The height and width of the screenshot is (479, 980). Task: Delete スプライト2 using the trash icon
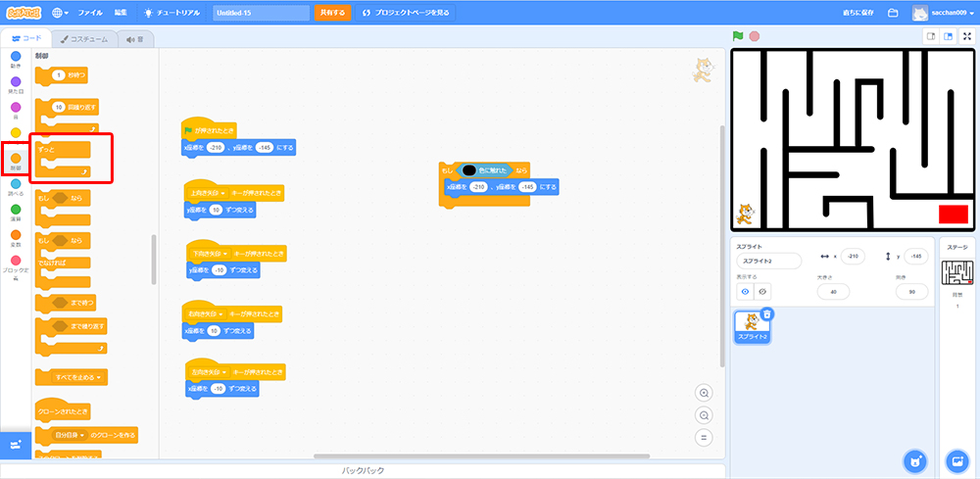tap(767, 313)
